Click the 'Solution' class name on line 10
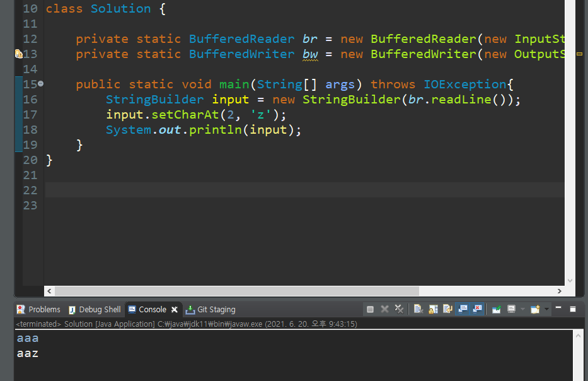588x381 pixels. (120, 9)
